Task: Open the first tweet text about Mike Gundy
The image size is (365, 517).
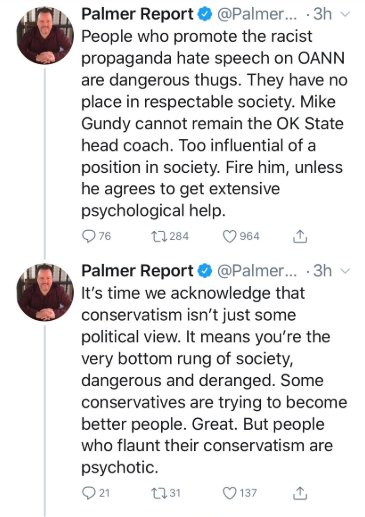Action: (x=214, y=124)
